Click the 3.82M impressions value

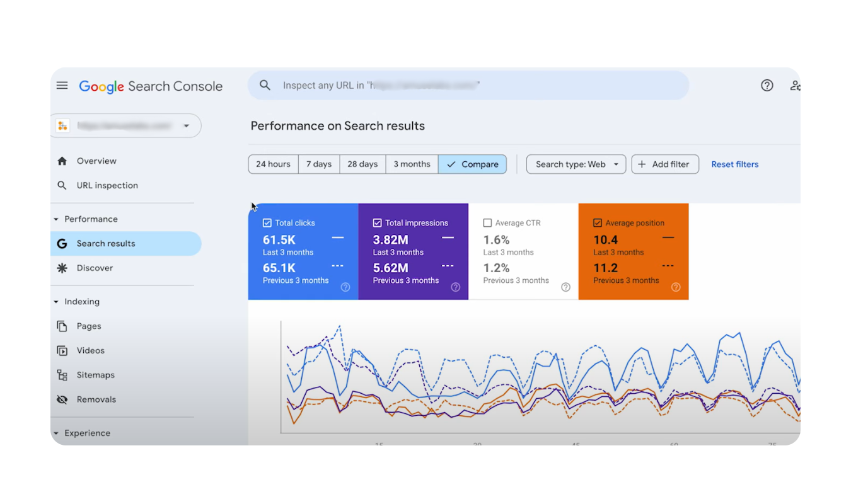coord(390,240)
